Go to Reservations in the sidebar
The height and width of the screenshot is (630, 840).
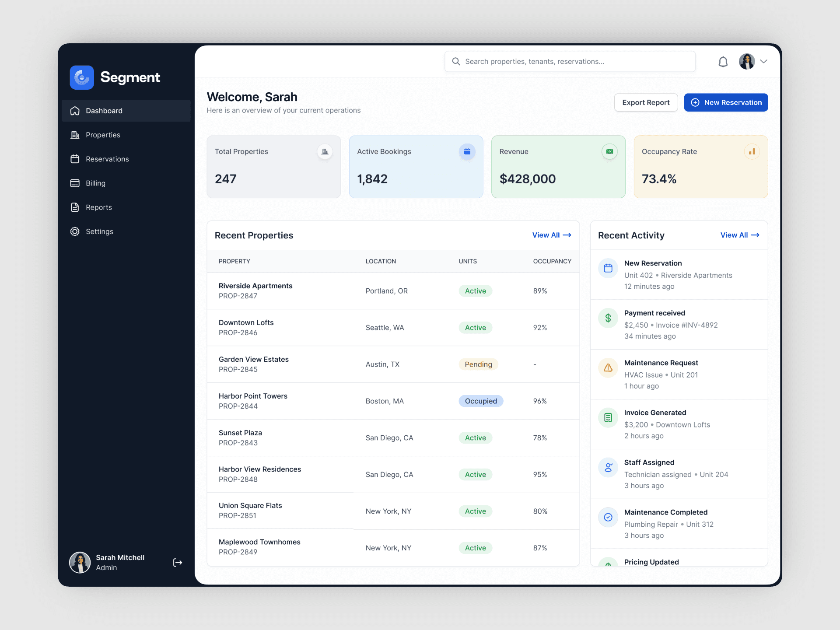(107, 159)
